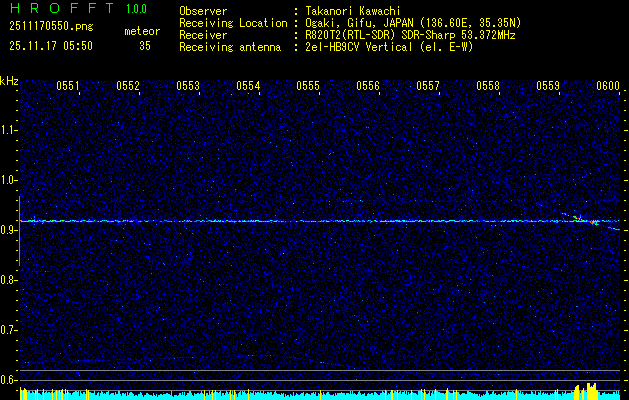Select the filename 2511170550.png
This screenshot has height=400, width=629.
[x=51, y=27]
